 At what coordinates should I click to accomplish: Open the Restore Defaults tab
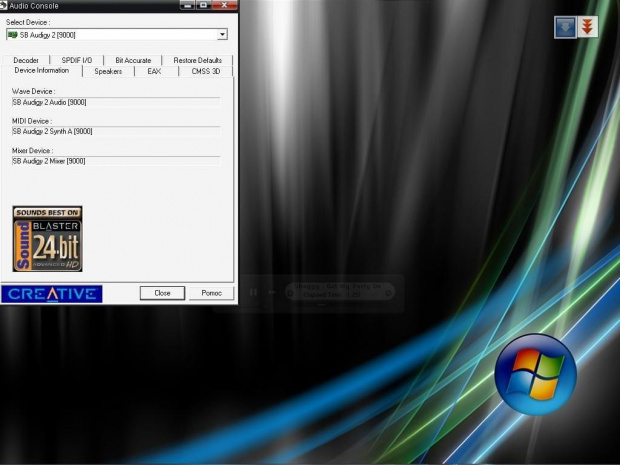(x=197, y=60)
